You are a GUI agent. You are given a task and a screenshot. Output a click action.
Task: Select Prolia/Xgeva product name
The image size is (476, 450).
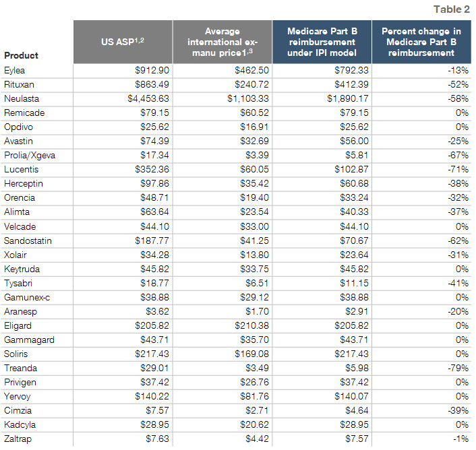pyautogui.click(x=30, y=155)
